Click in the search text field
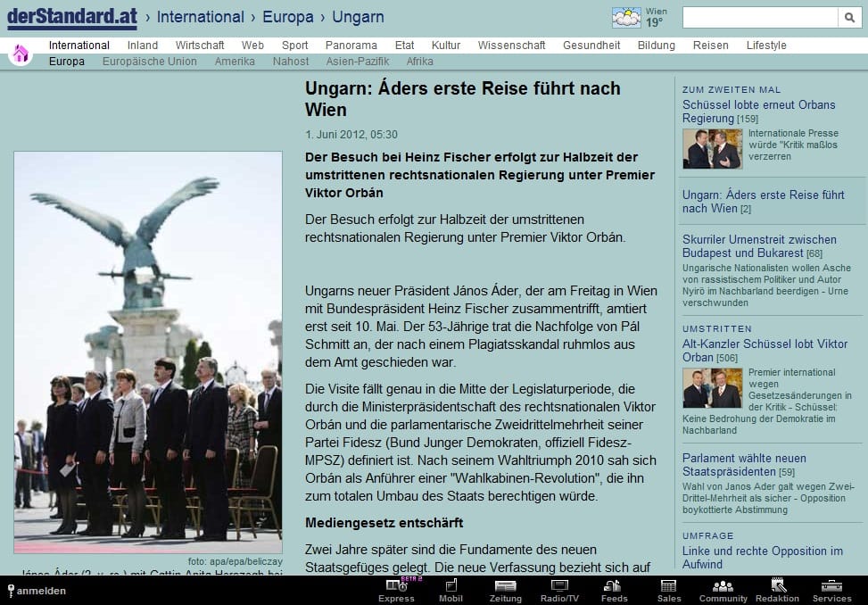This screenshot has width=868, height=605. [760, 18]
